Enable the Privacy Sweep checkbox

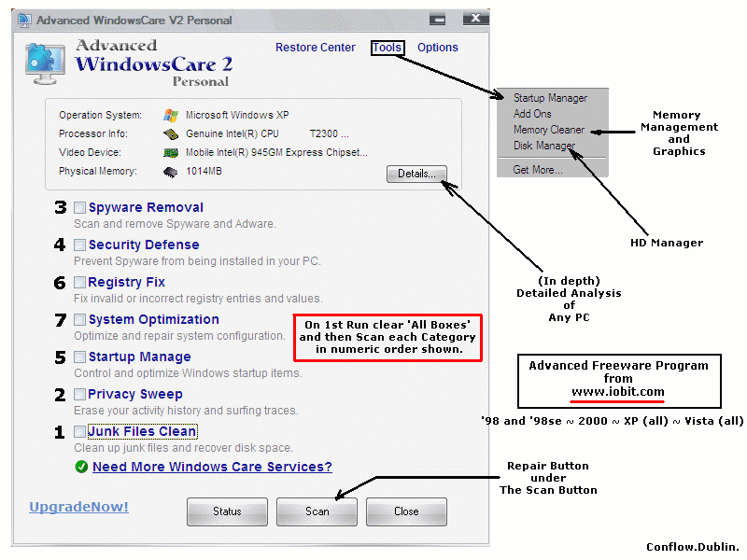pyautogui.click(x=79, y=394)
